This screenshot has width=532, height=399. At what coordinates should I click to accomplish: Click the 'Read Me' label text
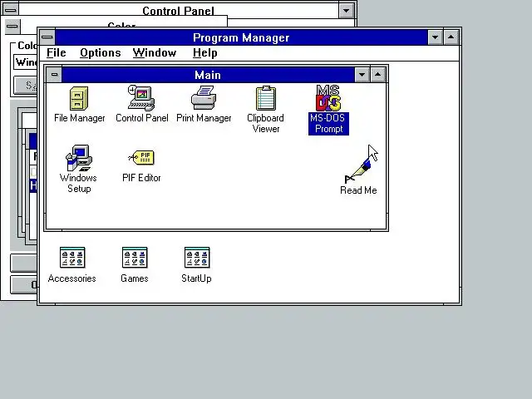(x=358, y=190)
